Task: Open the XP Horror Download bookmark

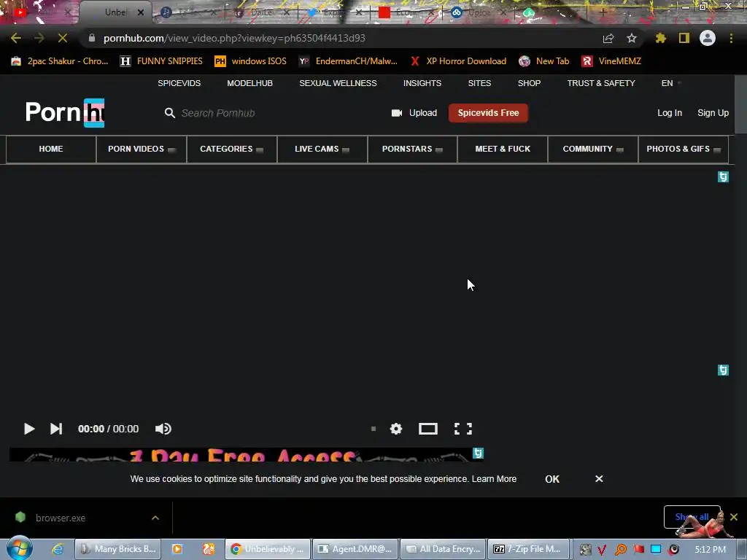Action: [458, 61]
